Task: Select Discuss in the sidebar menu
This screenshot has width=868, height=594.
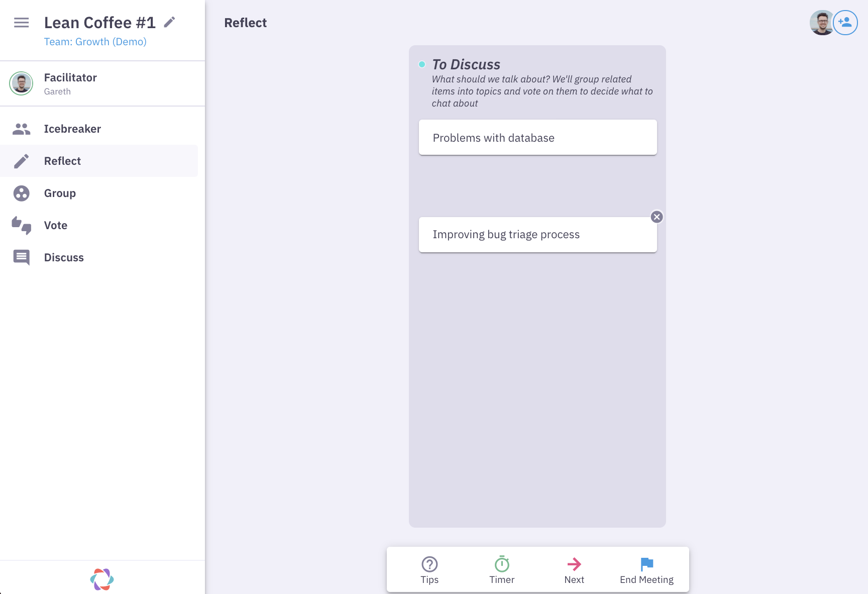Action: point(63,257)
